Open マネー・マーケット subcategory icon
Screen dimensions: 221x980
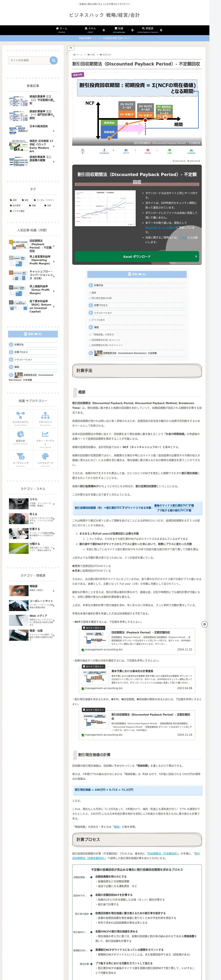(45, 434)
